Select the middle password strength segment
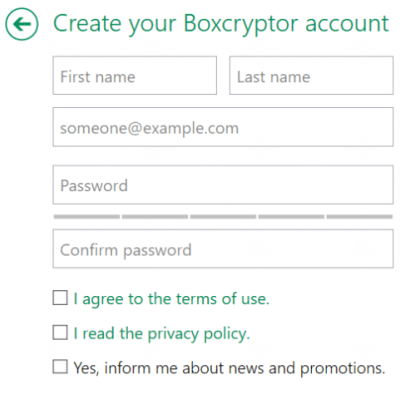The image size is (416, 400). pyautogui.click(x=223, y=217)
